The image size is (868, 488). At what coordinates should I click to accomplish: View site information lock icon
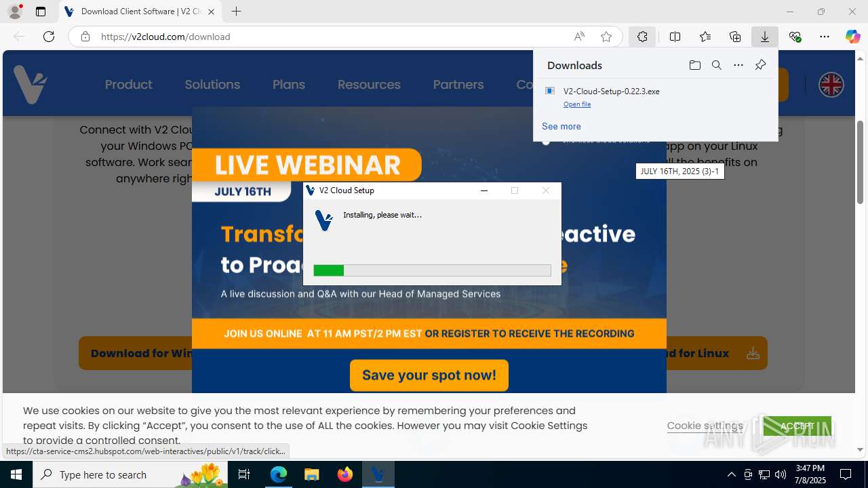click(x=85, y=37)
